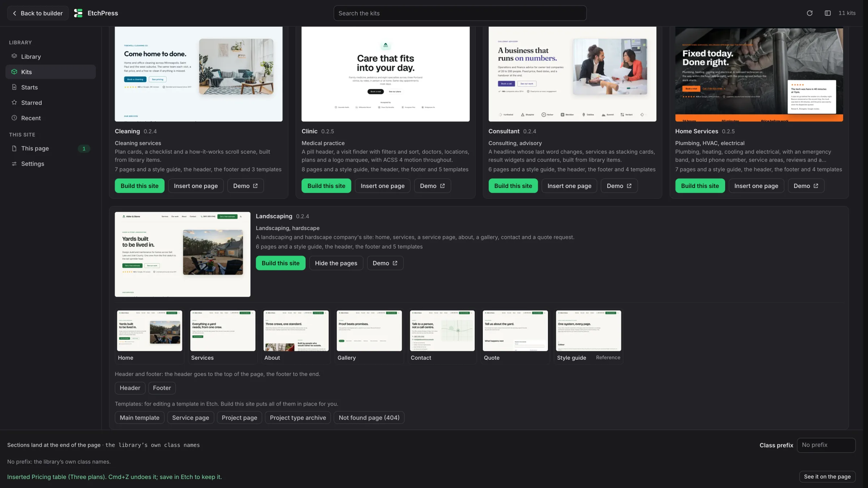Click external-link icon on Landscaping Demo

click(395, 263)
